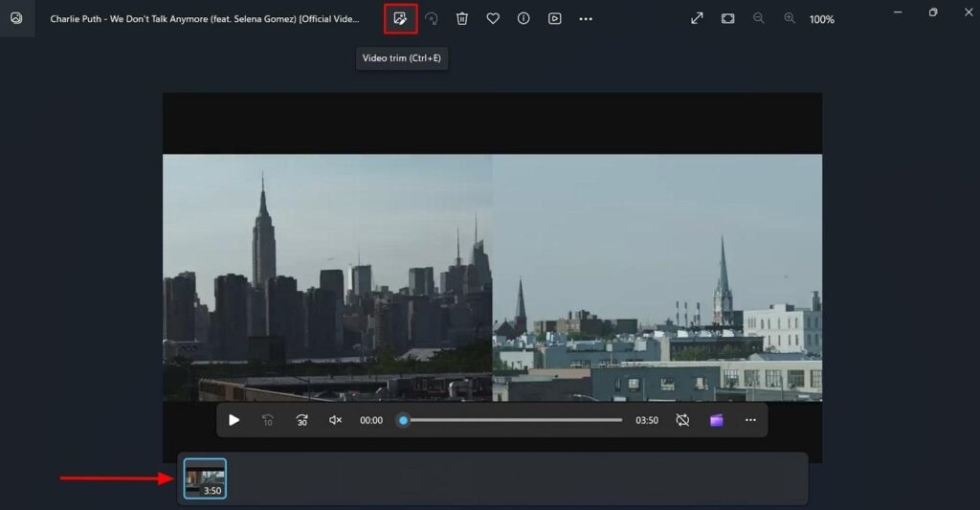Click the seek bar playhead handle
The image size is (980, 510).
click(403, 420)
